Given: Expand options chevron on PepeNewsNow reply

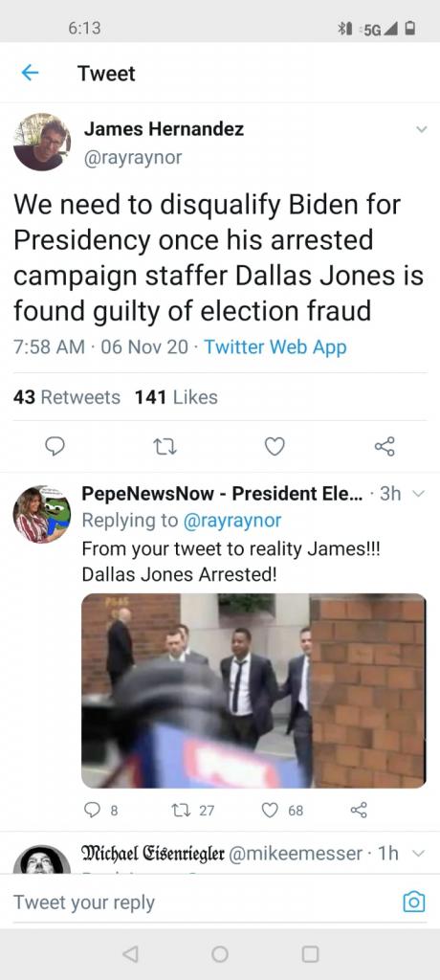Looking at the screenshot, I should (x=419, y=494).
